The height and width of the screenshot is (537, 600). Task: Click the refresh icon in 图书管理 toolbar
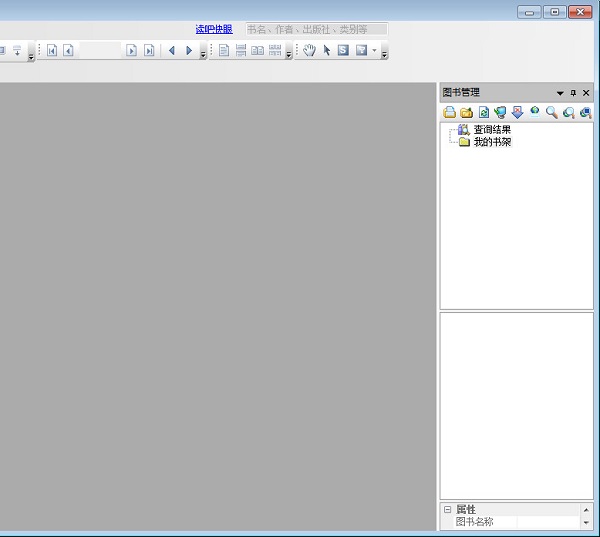(483, 113)
